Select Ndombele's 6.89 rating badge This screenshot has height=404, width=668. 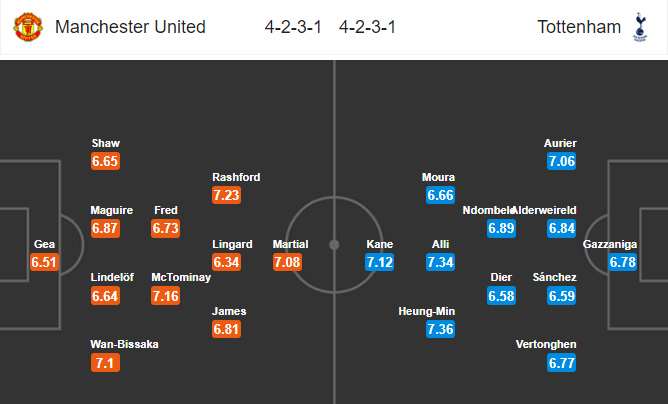pos(501,228)
